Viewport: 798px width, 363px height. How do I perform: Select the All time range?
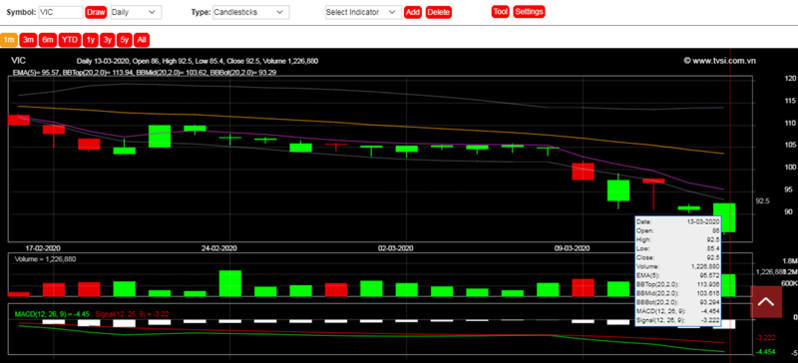coord(142,40)
